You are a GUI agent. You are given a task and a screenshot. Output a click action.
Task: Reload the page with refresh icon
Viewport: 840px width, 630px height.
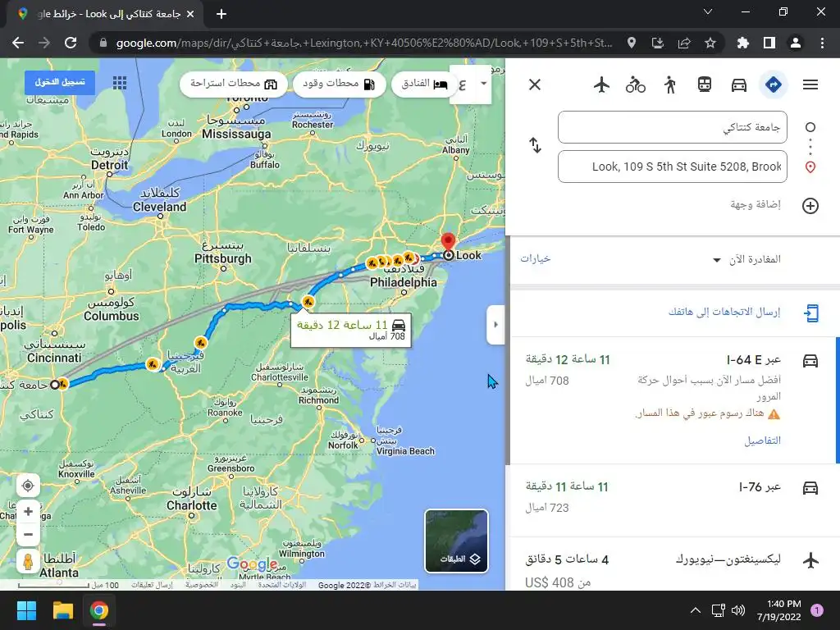pos(71,43)
